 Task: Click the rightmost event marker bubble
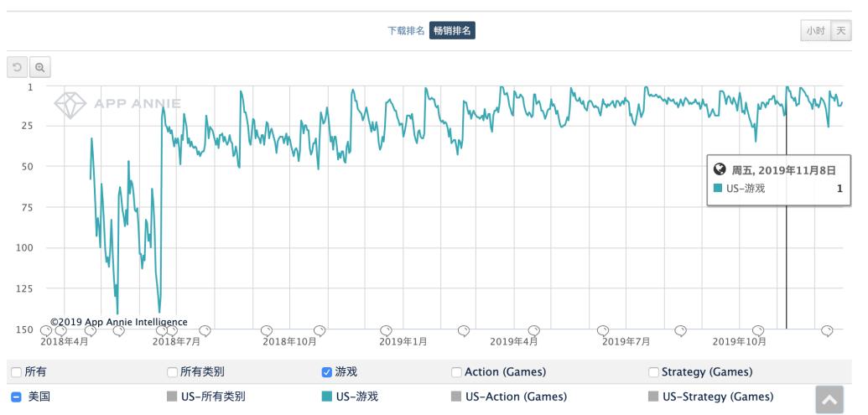point(827,330)
